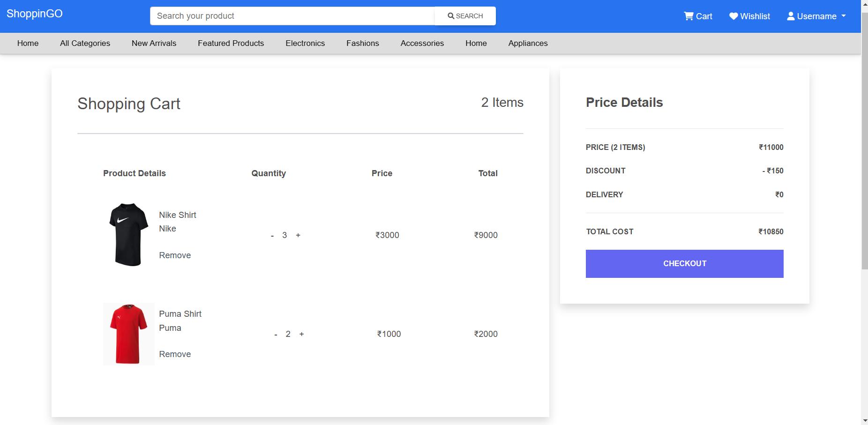Decrease Puma Shirt quantity with minus sign
The height and width of the screenshot is (425, 868).
276,334
